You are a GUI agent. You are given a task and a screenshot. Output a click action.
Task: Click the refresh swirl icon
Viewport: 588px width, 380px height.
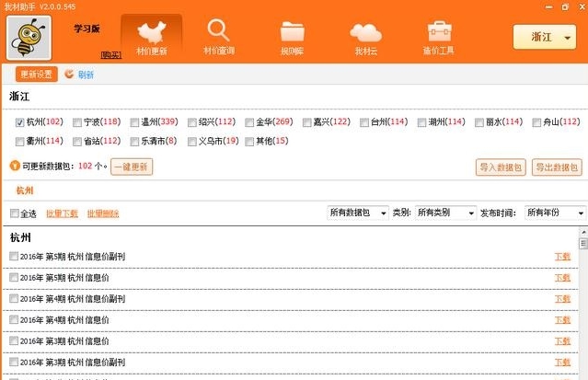point(69,74)
